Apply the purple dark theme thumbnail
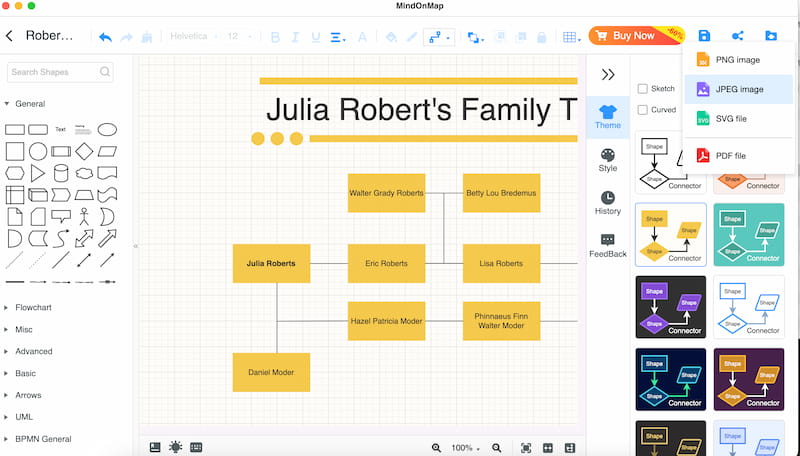The height and width of the screenshot is (456, 800). [670, 307]
